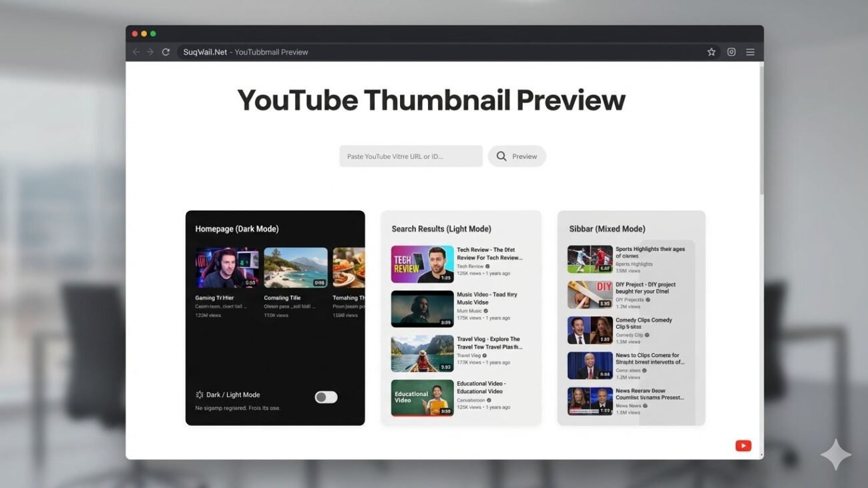The width and height of the screenshot is (868, 488).
Task: Open the bottom two-anchor news thumbnail
Action: pos(590,401)
